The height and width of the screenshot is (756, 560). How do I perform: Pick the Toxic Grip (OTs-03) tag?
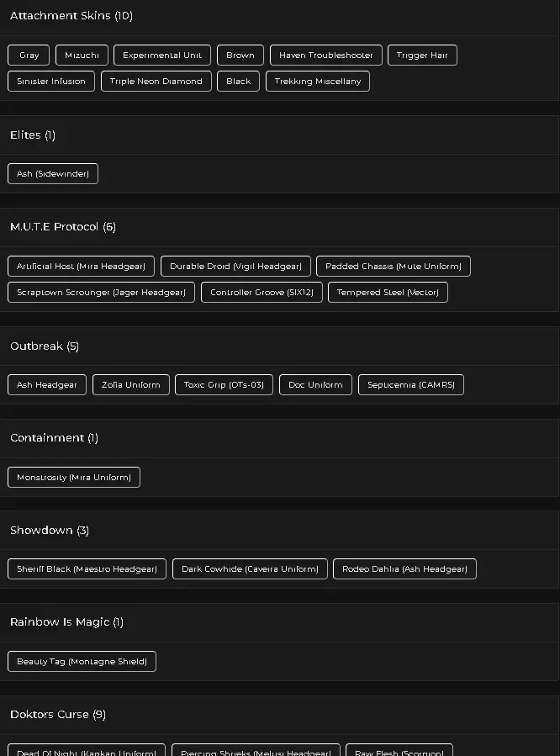click(x=224, y=385)
